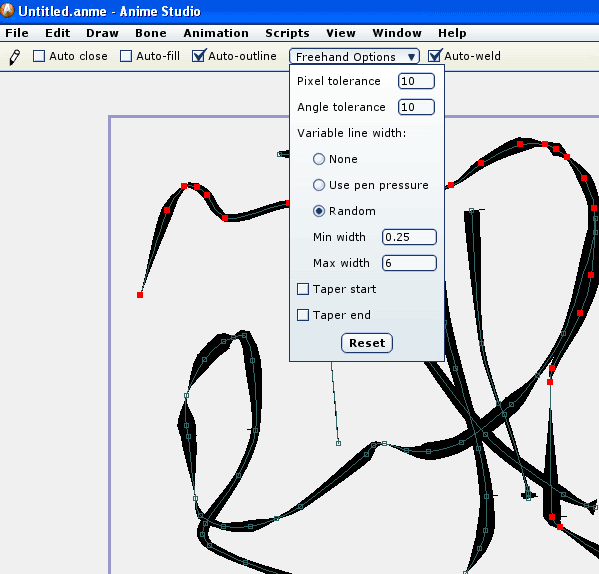This screenshot has width=599, height=574.
Task: Disable the Auto-weld checkbox
Action: click(x=434, y=56)
